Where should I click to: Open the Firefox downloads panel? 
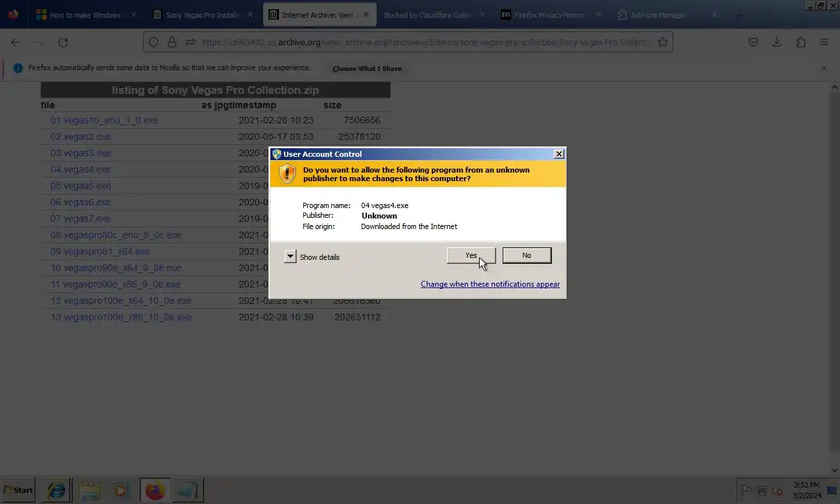click(x=776, y=42)
